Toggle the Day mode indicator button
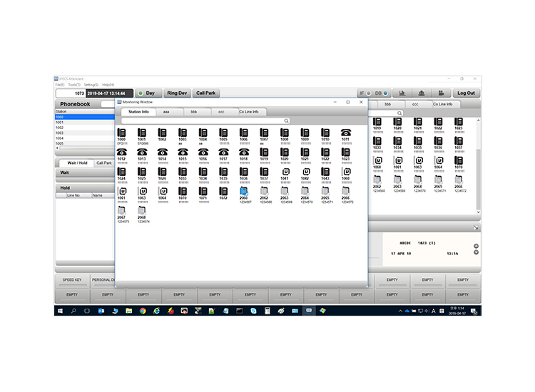This screenshot has width=535, height=392. click(x=148, y=93)
